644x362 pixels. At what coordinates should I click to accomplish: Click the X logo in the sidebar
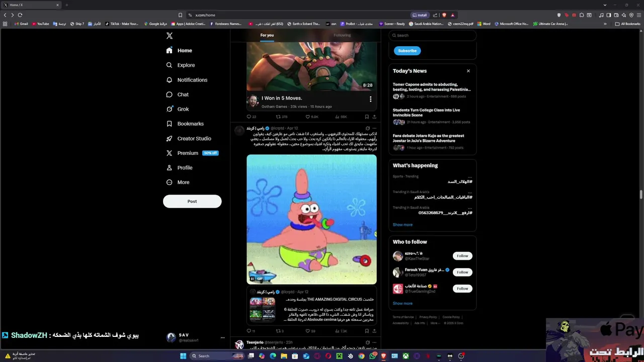pos(170,36)
